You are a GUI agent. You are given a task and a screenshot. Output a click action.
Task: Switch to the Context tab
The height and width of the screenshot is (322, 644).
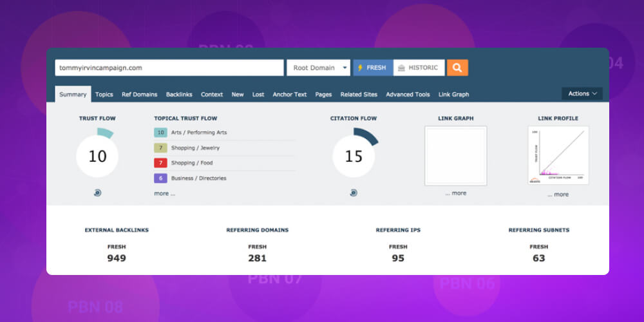(x=211, y=95)
